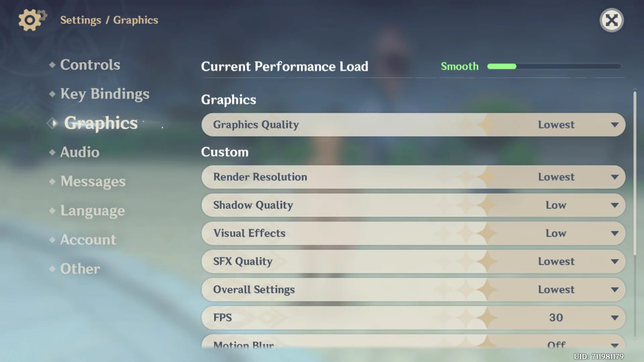Screen dimensions: 644x362
Task: Select the Account menu item
Action: pyautogui.click(x=88, y=239)
